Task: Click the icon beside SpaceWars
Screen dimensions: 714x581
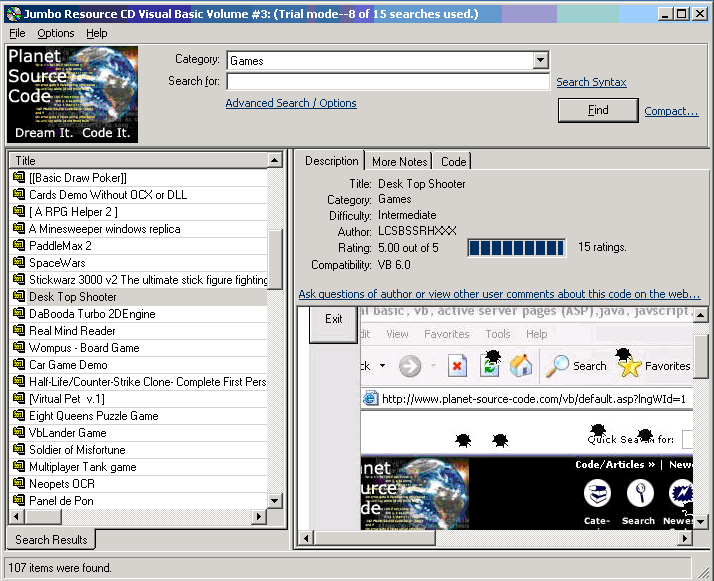Action: pos(19,262)
